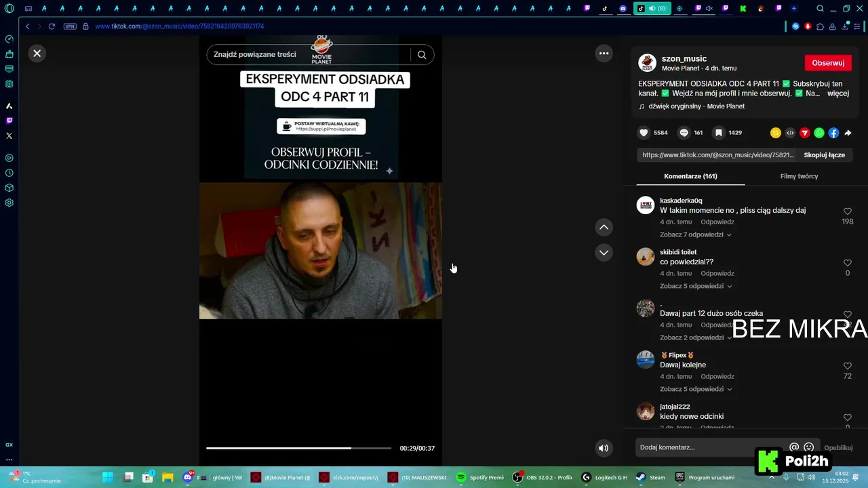The width and height of the screenshot is (868, 488).
Task: Open GX Control speedometer in sidebar
Action: 9,39
